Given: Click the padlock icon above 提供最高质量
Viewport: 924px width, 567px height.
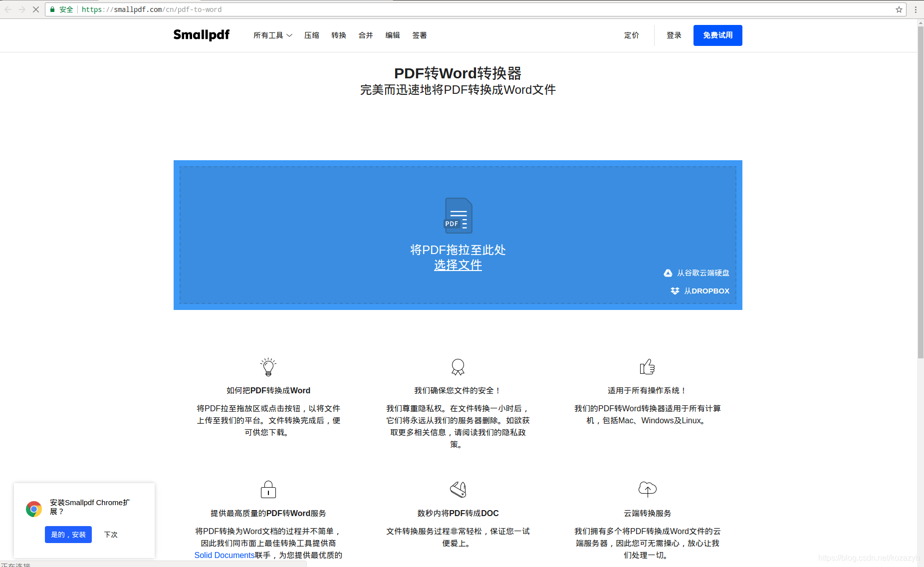Looking at the screenshot, I should coord(268,490).
